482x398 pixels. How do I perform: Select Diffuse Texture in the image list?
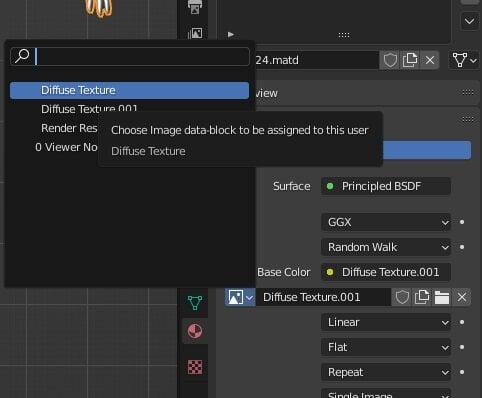pos(129,90)
